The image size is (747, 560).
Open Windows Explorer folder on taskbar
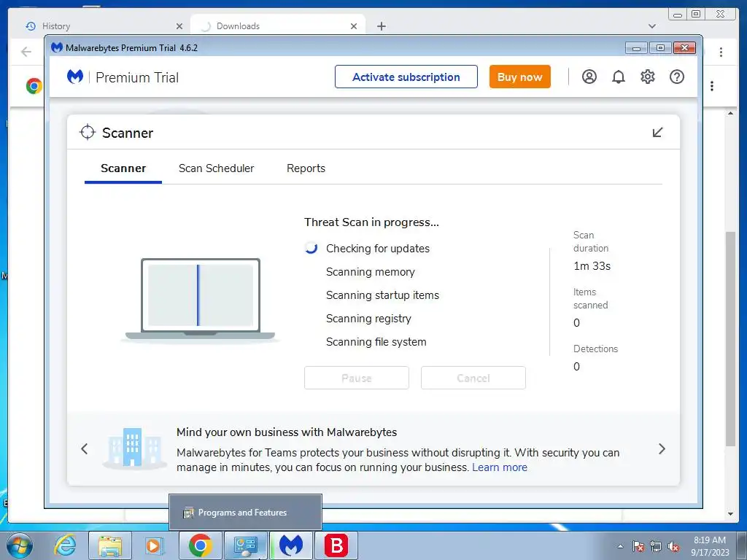[x=110, y=545]
